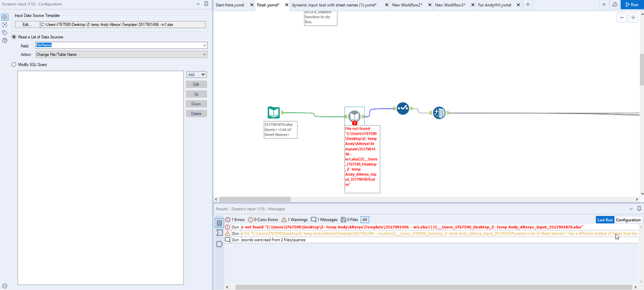Select the Select tool node with checkmark
The height and width of the screenshot is (290, 644).
click(x=403, y=108)
